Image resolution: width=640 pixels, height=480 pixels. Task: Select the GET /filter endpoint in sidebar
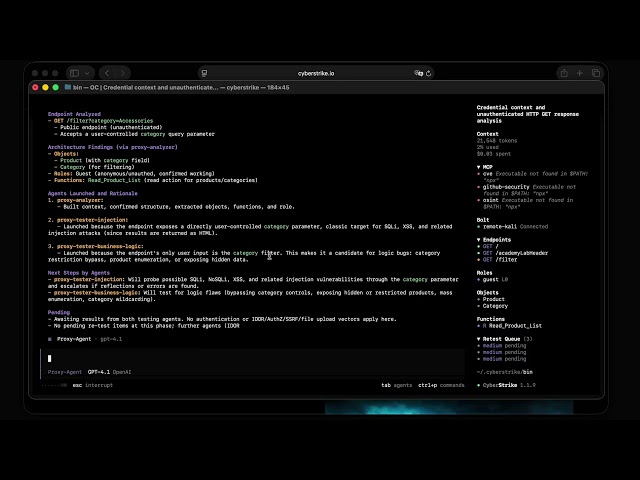point(497,259)
